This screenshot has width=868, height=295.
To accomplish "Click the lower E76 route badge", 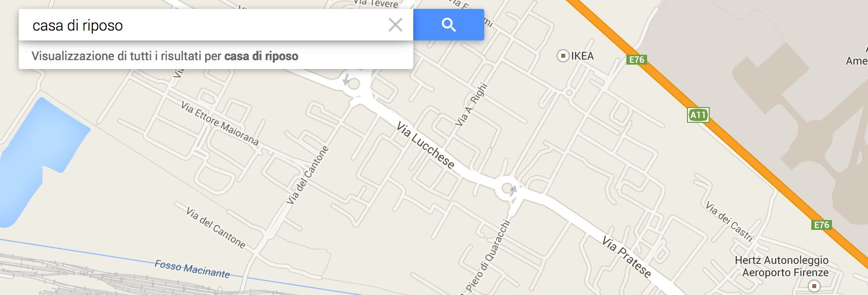I will [x=821, y=225].
